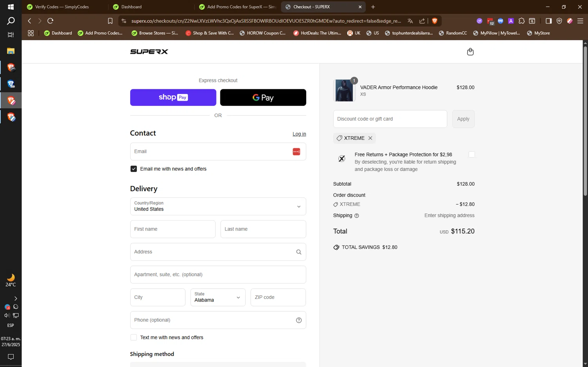Remove the XTREME discount code tag

370,138
